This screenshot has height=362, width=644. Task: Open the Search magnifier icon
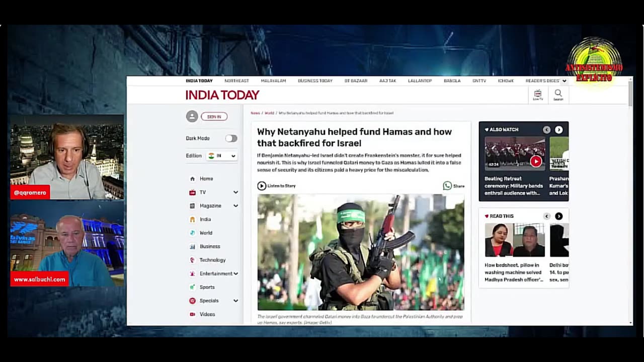558,95
